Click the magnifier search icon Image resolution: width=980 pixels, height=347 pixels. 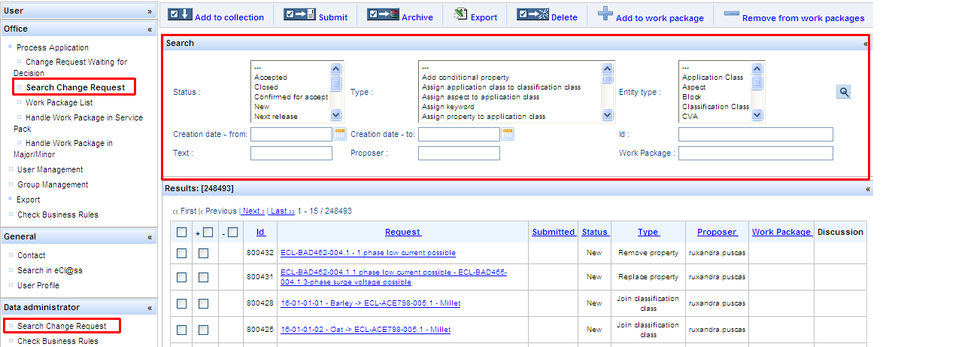pyautogui.click(x=844, y=92)
